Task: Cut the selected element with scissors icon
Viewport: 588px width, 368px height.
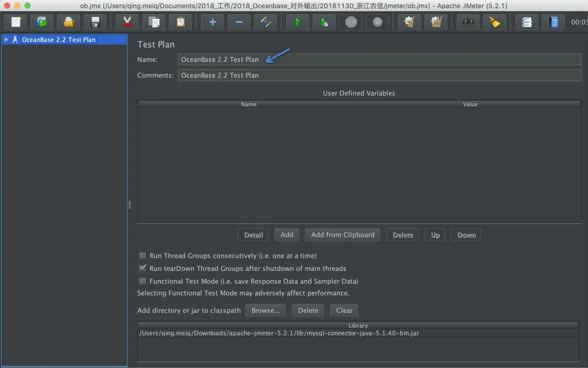Action: pyautogui.click(x=127, y=22)
